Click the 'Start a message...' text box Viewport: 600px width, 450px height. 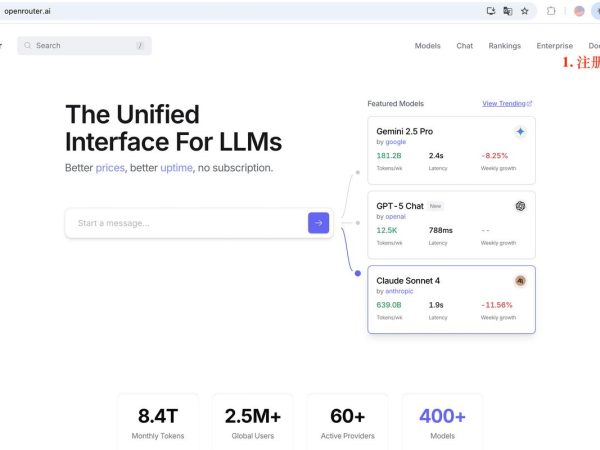(x=186, y=223)
